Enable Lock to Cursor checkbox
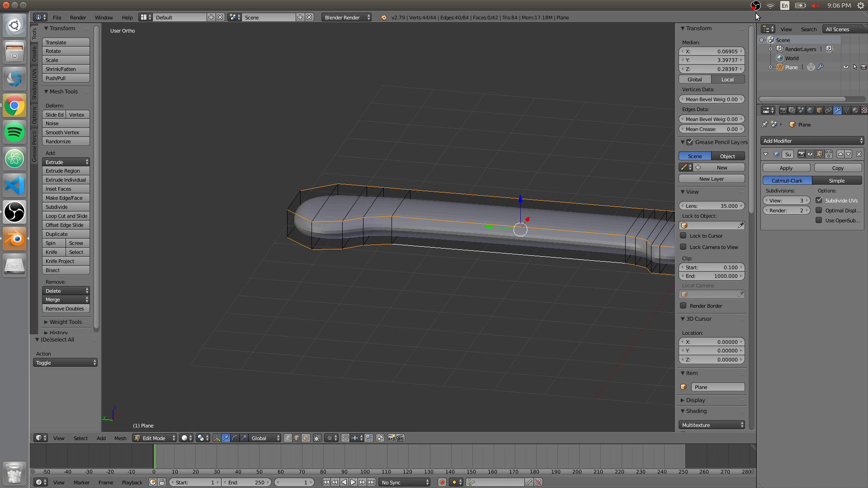This screenshot has height=488, width=868. [684, 235]
